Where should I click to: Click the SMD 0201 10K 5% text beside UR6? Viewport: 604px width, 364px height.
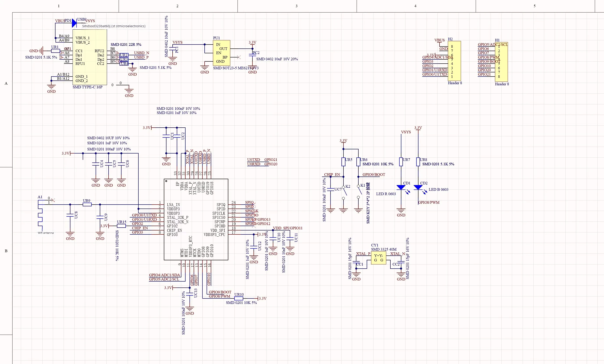click(x=378, y=164)
